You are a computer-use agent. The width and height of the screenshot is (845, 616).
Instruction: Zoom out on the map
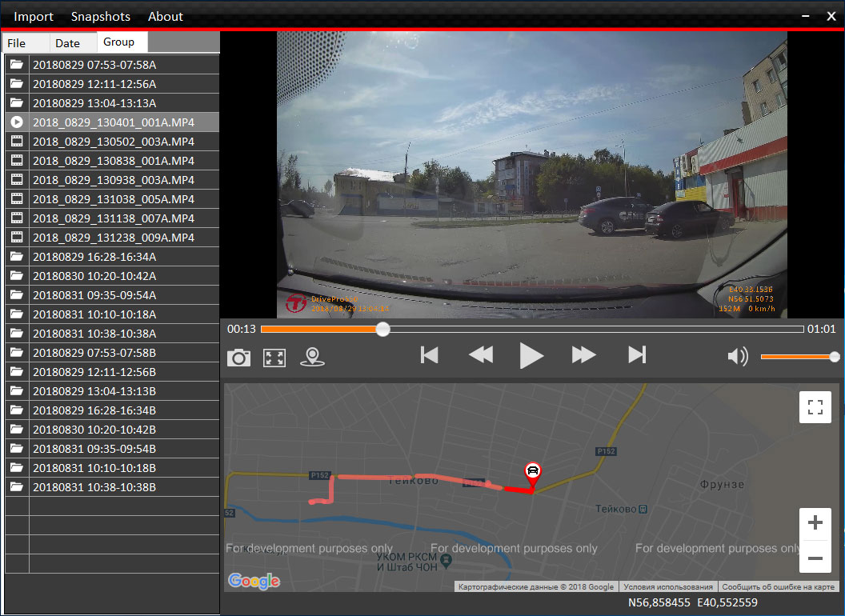pos(815,558)
